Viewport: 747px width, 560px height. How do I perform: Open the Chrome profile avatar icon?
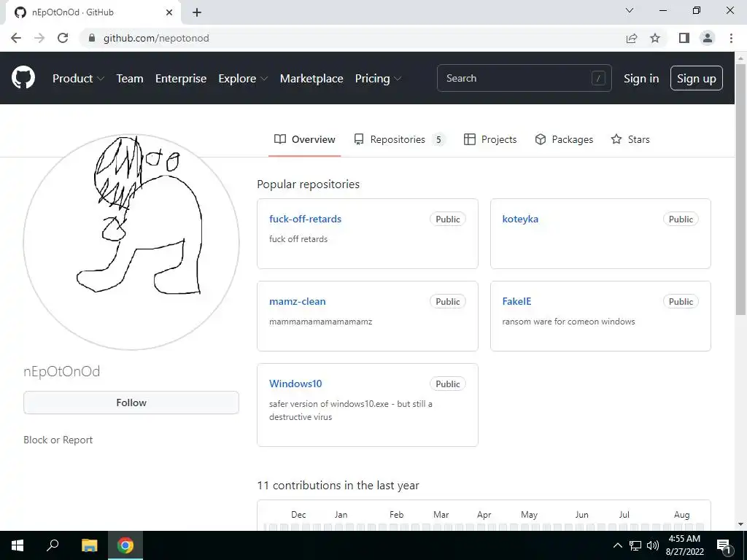pyautogui.click(x=708, y=38)
